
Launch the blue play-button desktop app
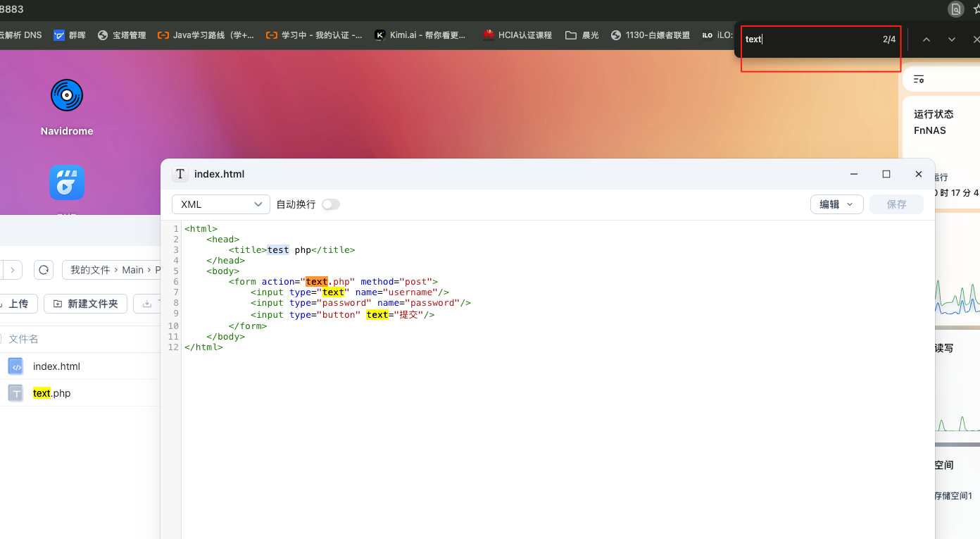[x=67, y=182]
